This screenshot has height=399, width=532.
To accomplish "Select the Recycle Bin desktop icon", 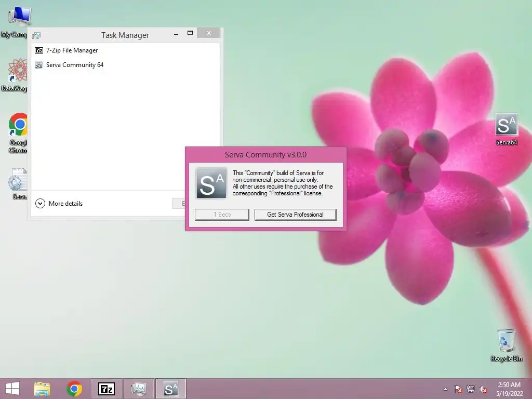I will (506, 345).
